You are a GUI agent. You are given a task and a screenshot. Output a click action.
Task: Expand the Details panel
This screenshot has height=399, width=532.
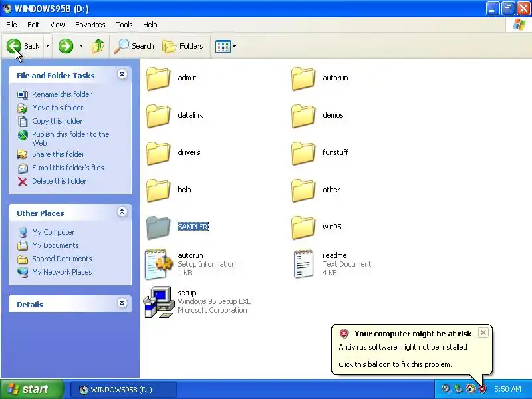point(122,303)
